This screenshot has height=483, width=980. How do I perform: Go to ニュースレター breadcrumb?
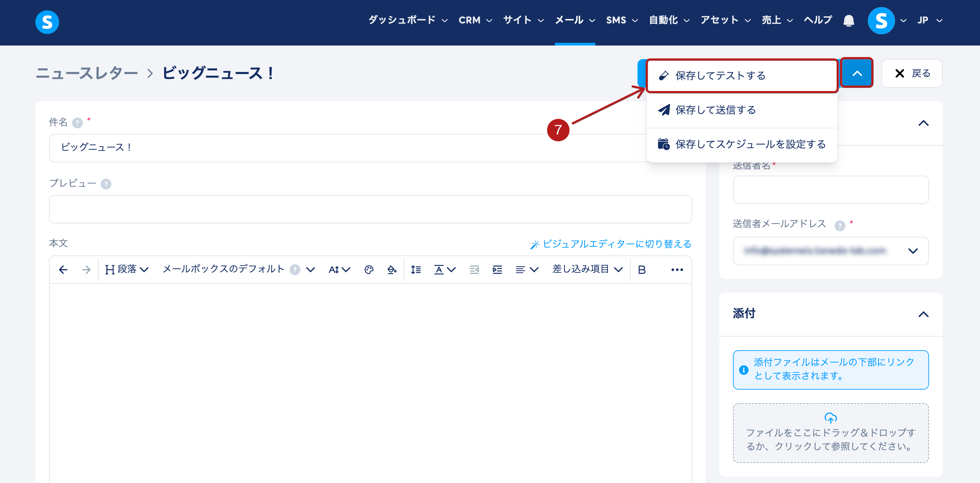(x=87, y=73)
